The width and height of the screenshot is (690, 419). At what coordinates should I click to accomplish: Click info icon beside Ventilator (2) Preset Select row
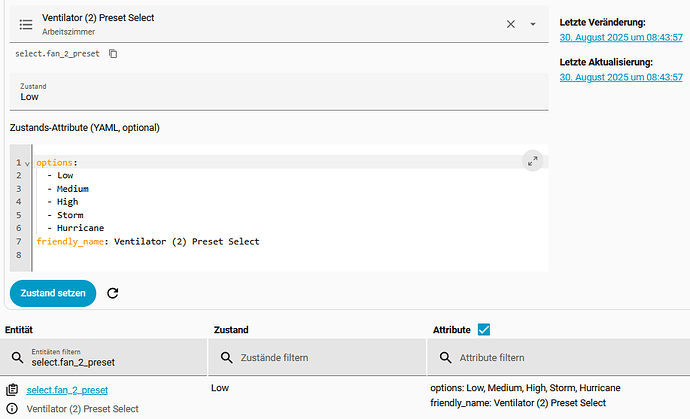12,409
